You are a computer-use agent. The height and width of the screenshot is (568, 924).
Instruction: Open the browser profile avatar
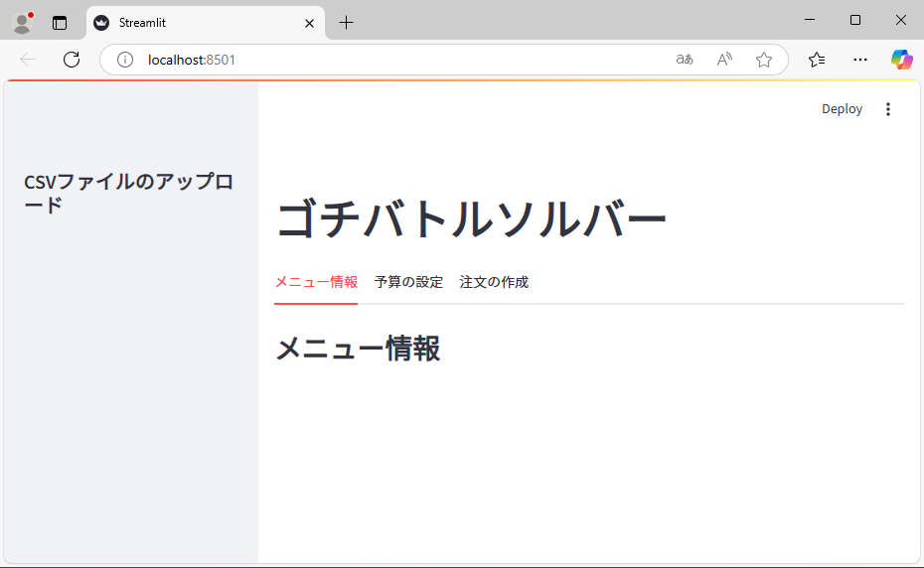pyautogui.click(x=23, y=23)
